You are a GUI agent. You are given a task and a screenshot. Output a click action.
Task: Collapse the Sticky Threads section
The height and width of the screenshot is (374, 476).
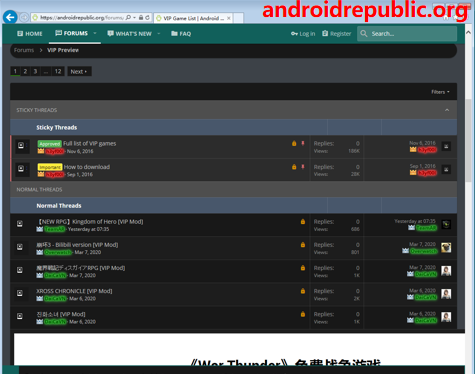[447, 110]
